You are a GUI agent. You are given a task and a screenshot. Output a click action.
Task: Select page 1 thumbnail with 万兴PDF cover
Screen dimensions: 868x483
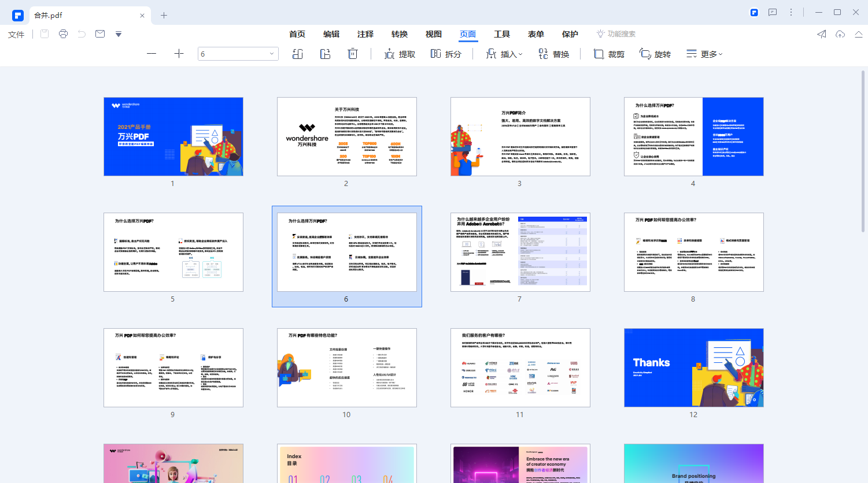pyautogui.click(x=173, y=136)
